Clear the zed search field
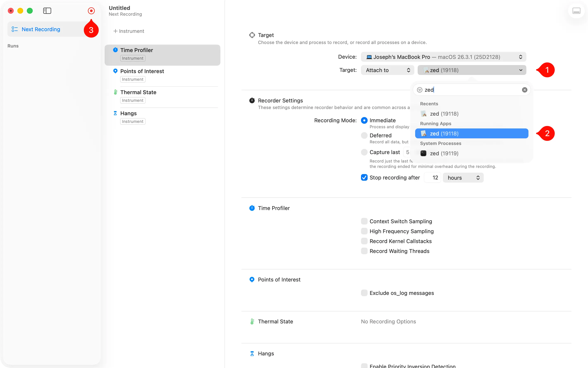Screen dimensions: 588x368 coord(524,90)
